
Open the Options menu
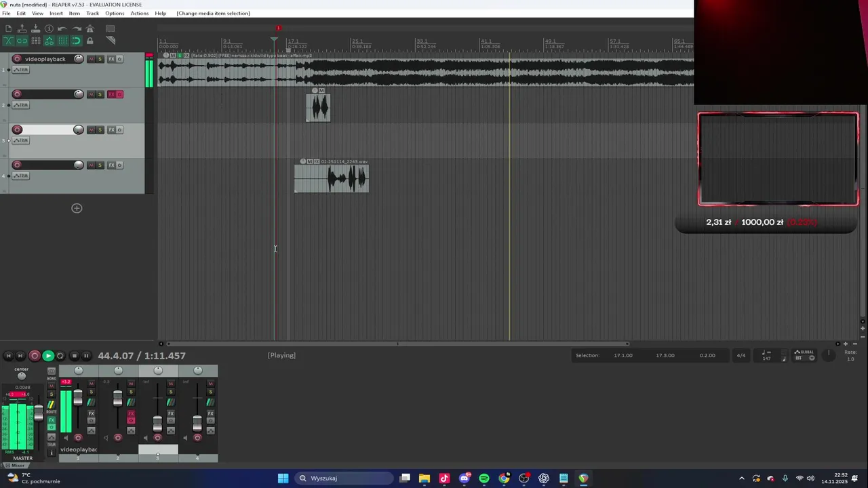tap(115, 14)
